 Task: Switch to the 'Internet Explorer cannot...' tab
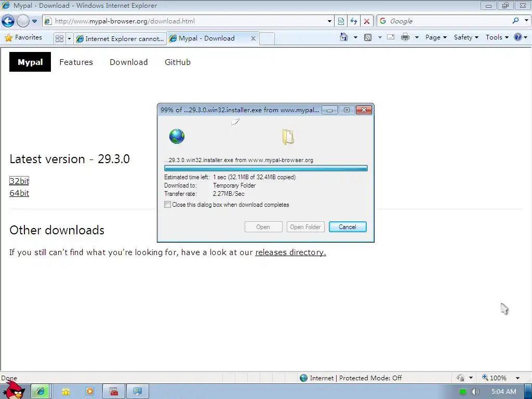(x=120, y=38)
